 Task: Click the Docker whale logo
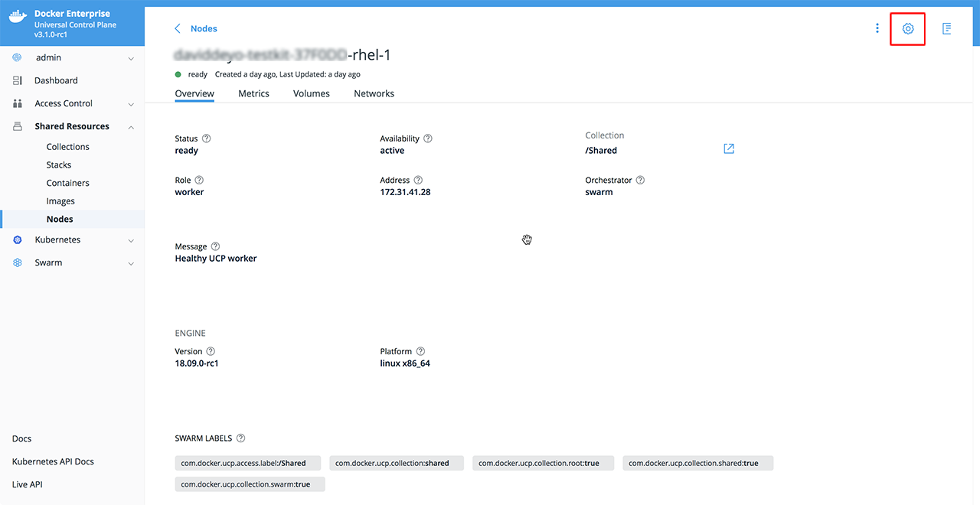pos(18,19)
